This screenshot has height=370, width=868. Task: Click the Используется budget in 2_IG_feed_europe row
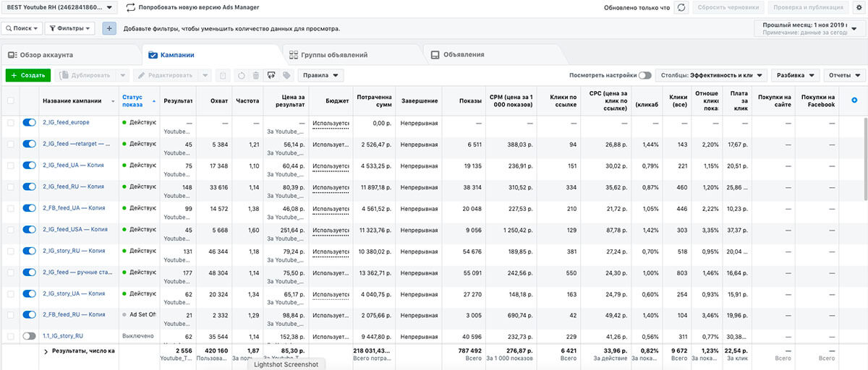coord(331,124)
